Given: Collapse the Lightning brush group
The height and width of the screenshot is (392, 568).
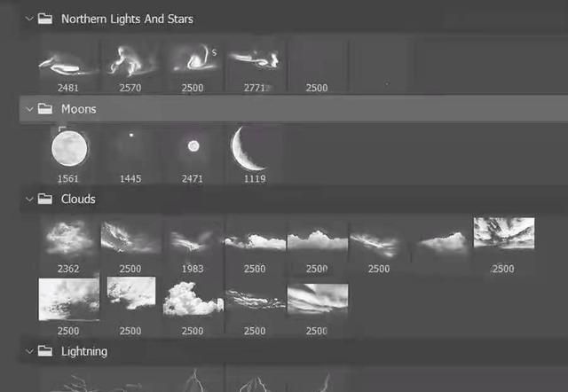Looking at the screenshot, I should coord(29,351).
